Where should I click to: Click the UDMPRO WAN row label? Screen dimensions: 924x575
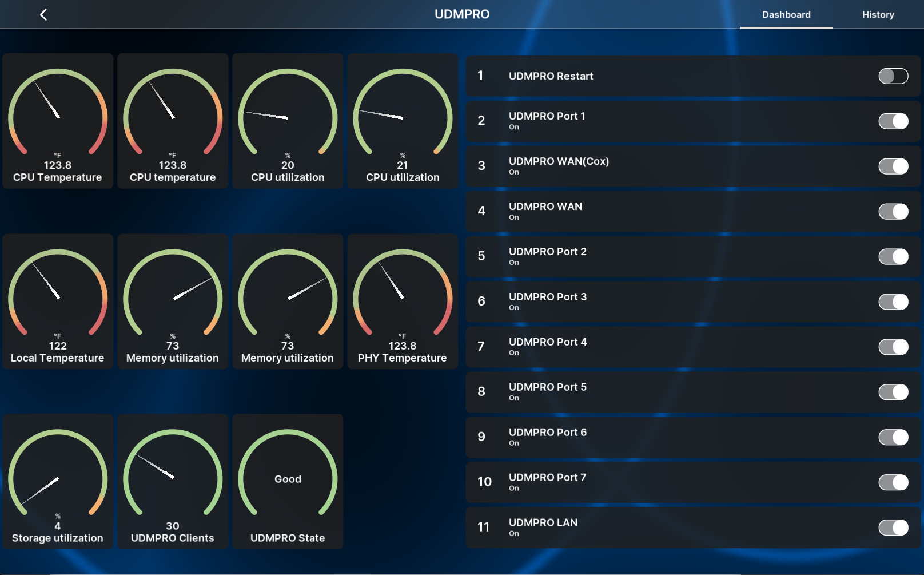coord(545,207)
